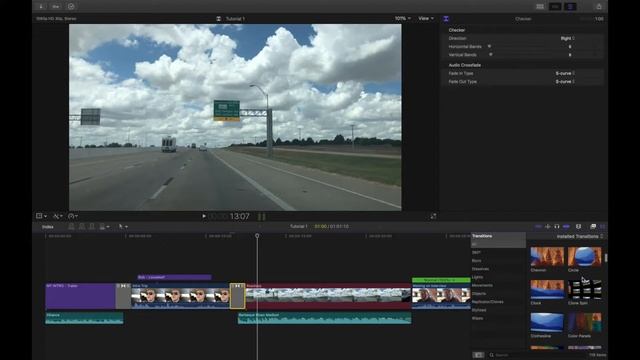
Task: Toggle snapping icon in timeline toolbar
Action: (566, 227)
